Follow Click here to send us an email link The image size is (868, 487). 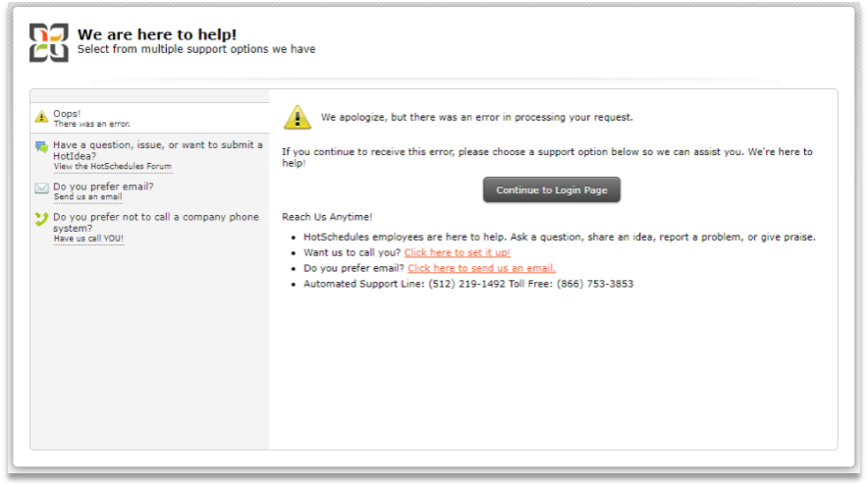point(481,268)
